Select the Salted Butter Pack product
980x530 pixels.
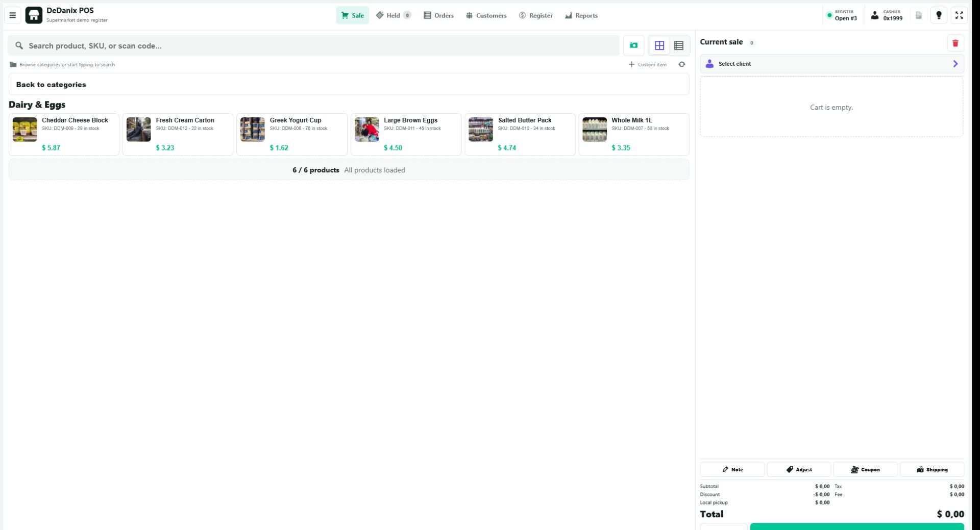520,134
